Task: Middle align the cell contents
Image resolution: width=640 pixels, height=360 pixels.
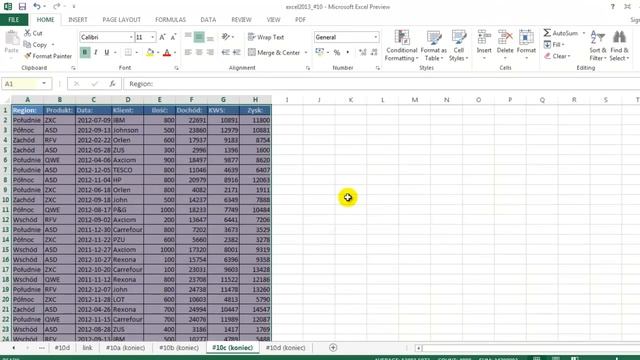Action: [x=199, y=37]
